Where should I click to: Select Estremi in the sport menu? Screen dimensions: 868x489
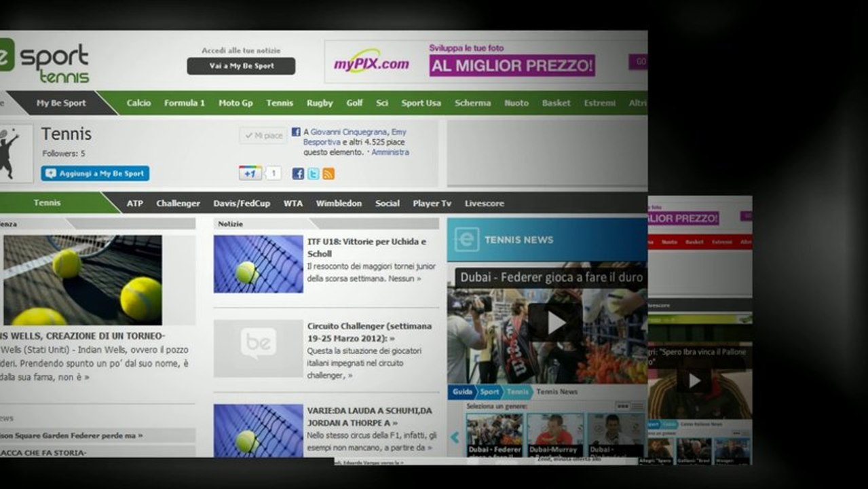point(599,103)
